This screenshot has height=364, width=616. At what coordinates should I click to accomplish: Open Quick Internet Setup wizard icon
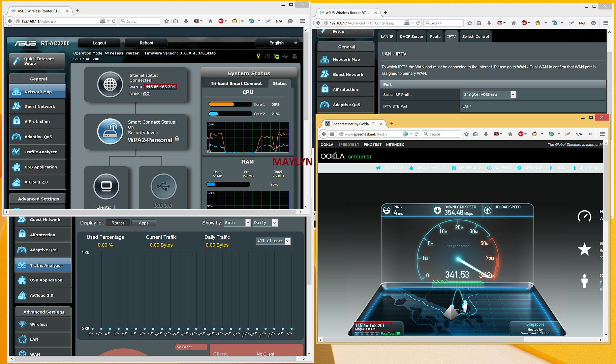pyautogui.click(x=17, y=60)
